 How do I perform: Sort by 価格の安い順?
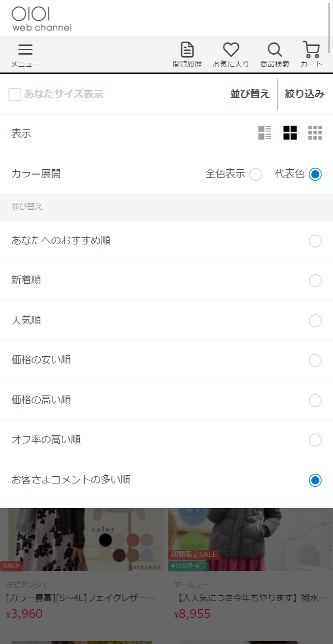(315, 361)
